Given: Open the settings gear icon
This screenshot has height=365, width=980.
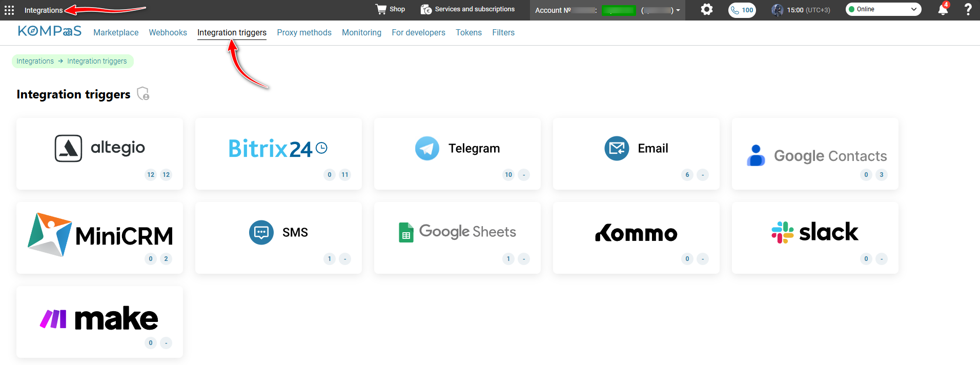Looking at the screenshot, I should coord(707,9).
